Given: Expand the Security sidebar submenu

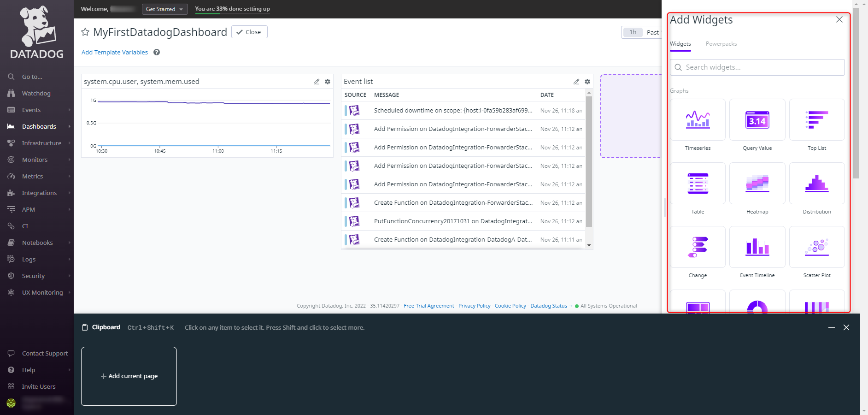Looking at the screenshot, I should (70, 276).
